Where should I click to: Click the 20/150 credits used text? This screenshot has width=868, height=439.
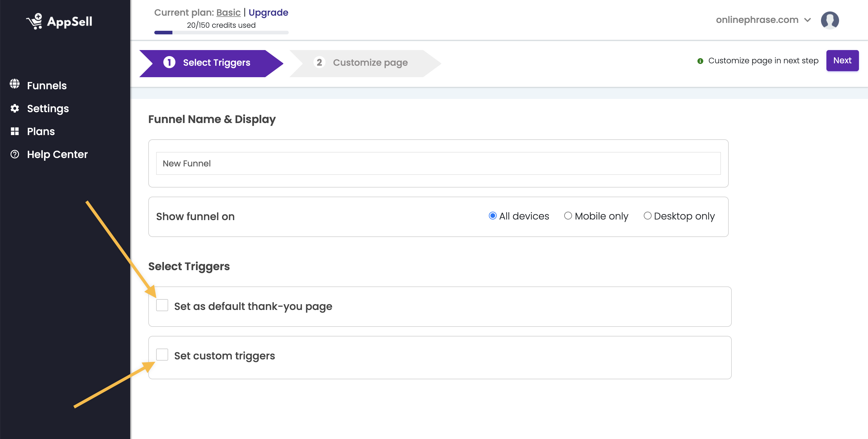(x=222, y=25)
